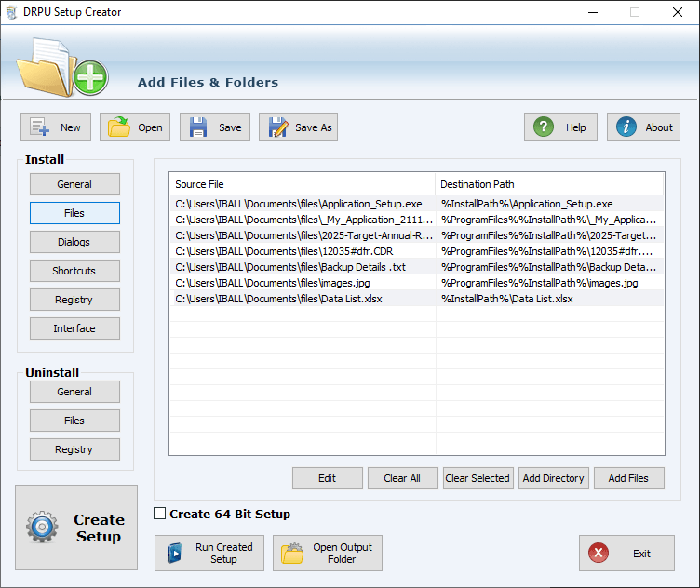The height and width of the screenshot is (588, 700).
Task: Select the Install Files section
Action: pos(74,213)
